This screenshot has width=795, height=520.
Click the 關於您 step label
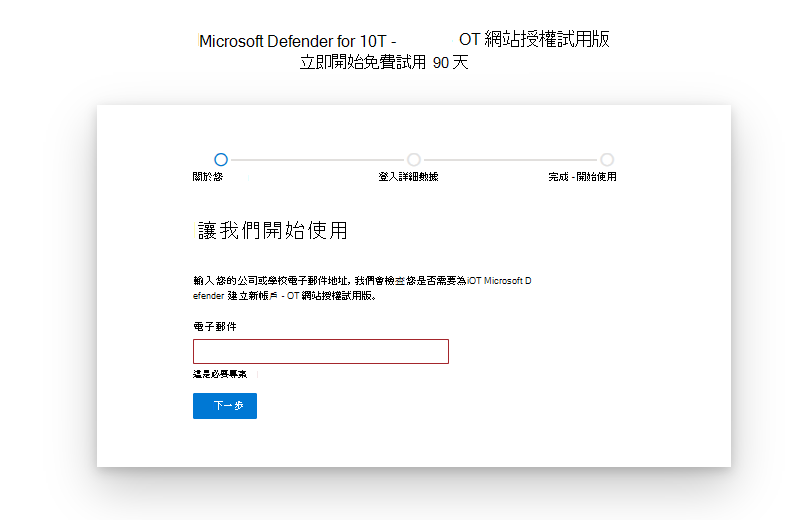(x=207, y=176)
